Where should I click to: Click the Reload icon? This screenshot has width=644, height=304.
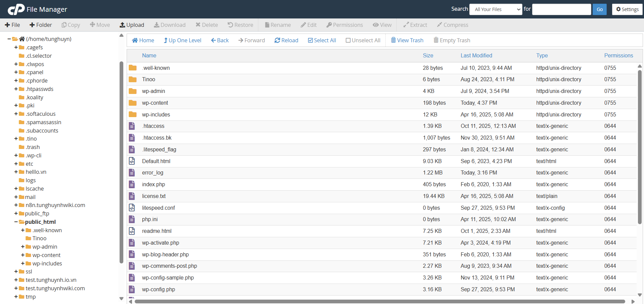click(x=277, y=40)
